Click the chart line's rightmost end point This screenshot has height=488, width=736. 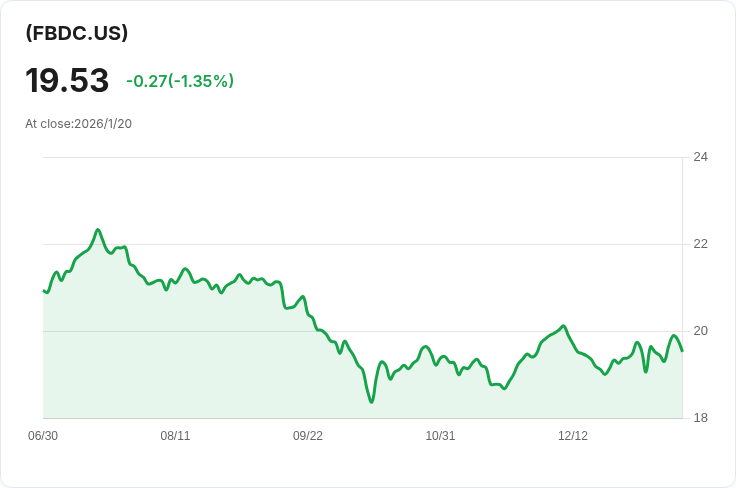click(682, 350)
